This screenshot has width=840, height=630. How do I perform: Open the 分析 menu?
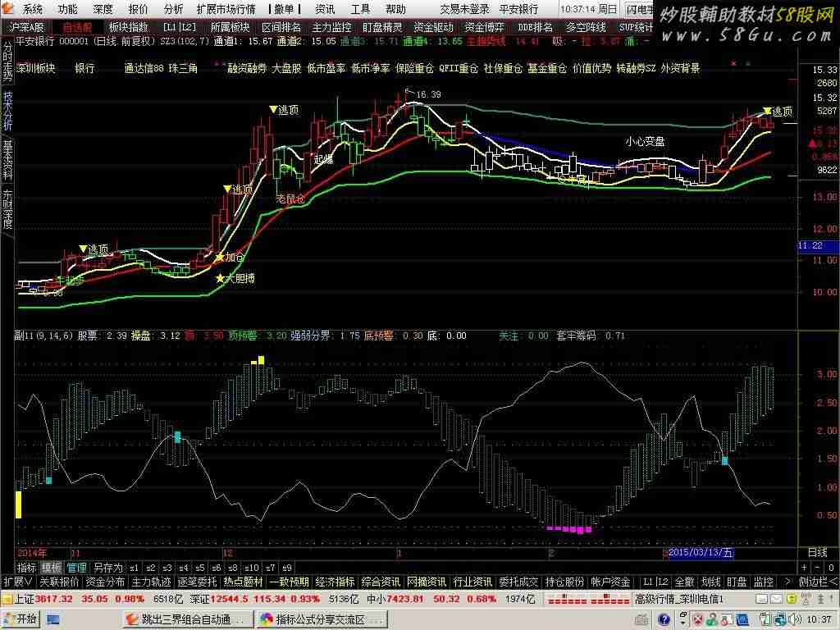tap(173, 9)
